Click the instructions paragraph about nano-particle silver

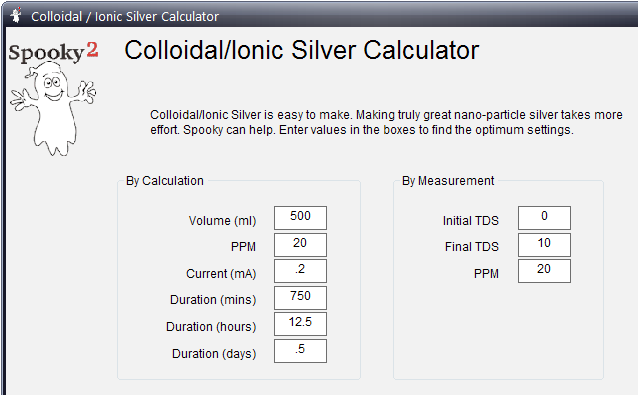point(386,122)
